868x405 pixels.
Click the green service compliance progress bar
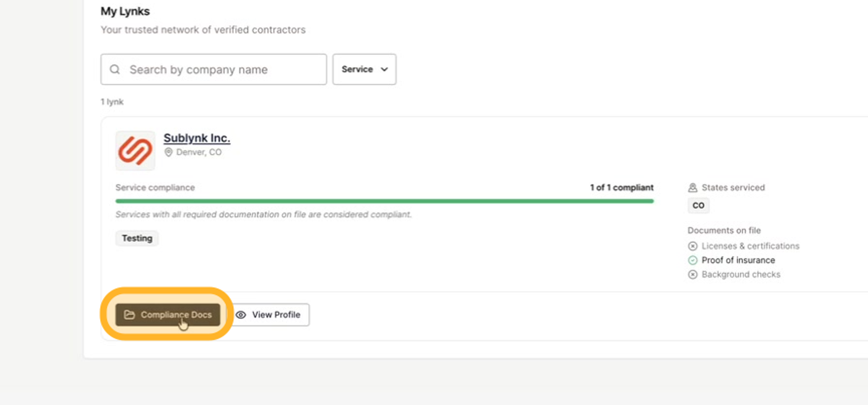(384, 201)
